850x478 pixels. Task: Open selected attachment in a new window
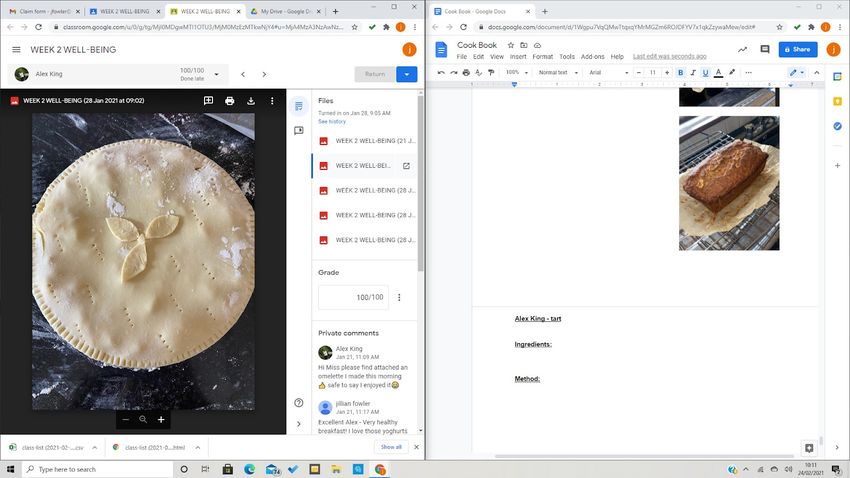[x=406, y=166]
